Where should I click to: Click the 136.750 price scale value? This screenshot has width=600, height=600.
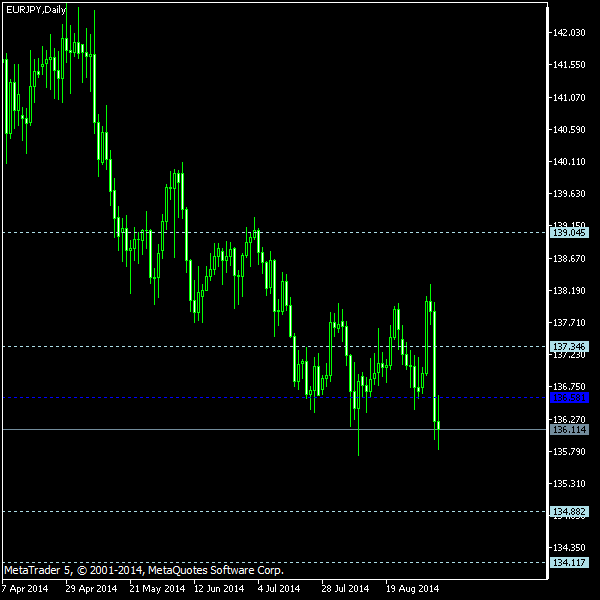coord(569,387)
